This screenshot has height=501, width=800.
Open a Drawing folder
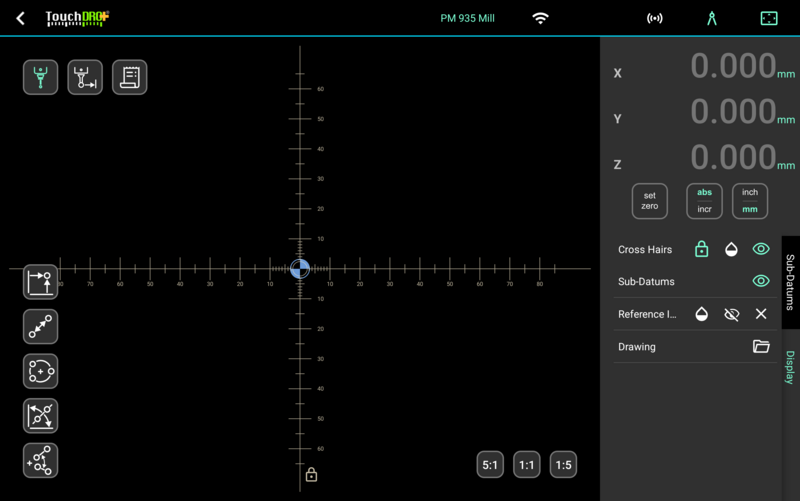(x=761, y=346)
